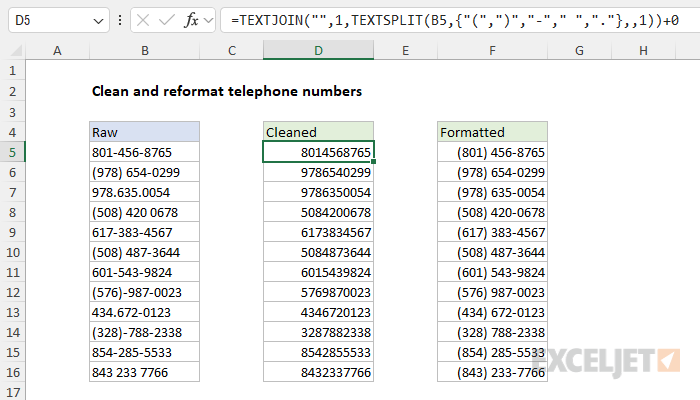This screenshot has height=400, width=700.
Task: Click formatted cell '(328) 788-2338'
Action: [492, 333]
